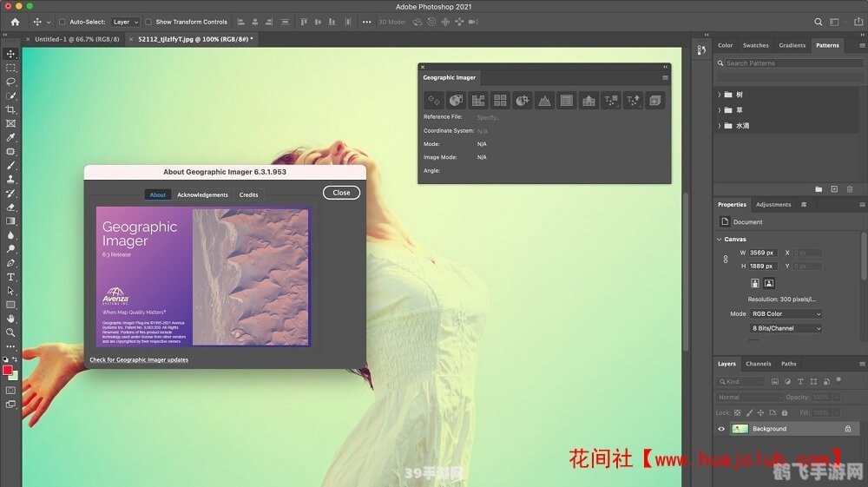
Task: Open the Search icon in options bar
Action: pos(819,23)
